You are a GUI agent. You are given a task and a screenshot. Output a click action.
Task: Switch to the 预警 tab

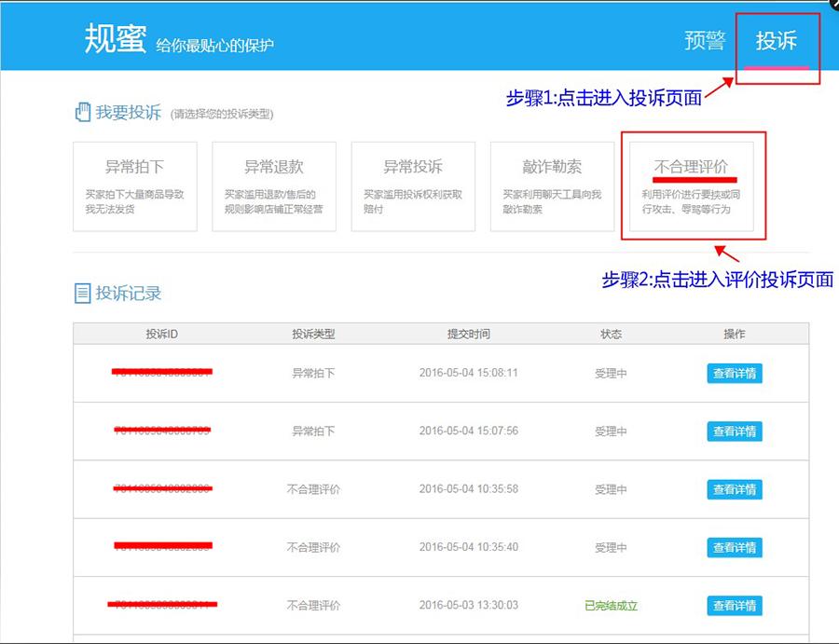pos(705,41)
